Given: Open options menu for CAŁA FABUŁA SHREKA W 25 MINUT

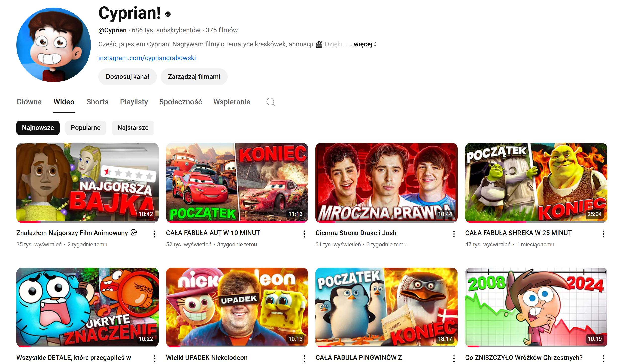Looking at the screenshot, I should [604, 234].
